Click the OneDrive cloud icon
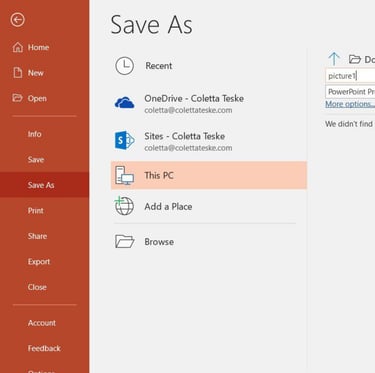This screenshot has width=375, height=373. click(124, 103)
